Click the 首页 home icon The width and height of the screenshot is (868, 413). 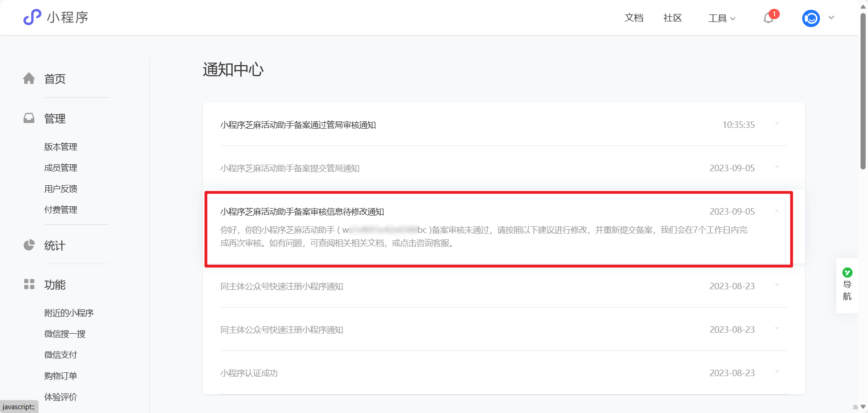point(29,78)
